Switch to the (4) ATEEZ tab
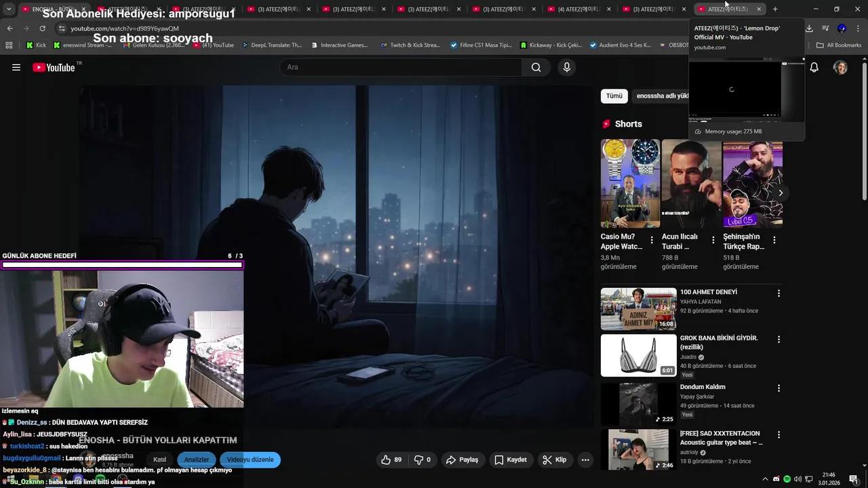 [578, 9]
